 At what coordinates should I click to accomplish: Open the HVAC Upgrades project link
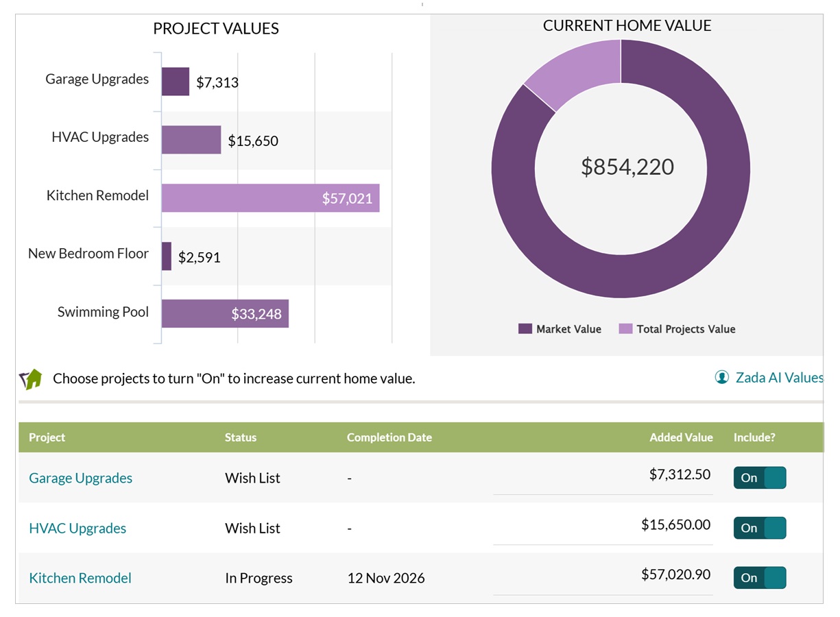77,529
